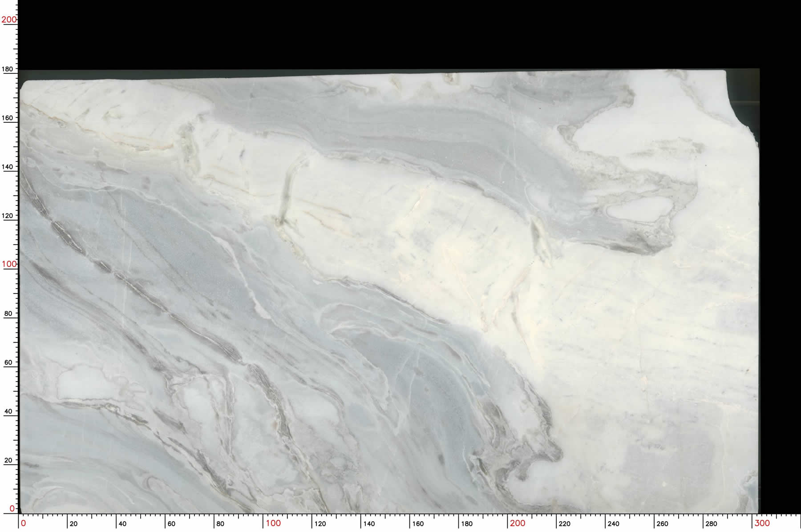
Task: Click the 20 mark on the bottom ruler
Action: coord(73,524)
